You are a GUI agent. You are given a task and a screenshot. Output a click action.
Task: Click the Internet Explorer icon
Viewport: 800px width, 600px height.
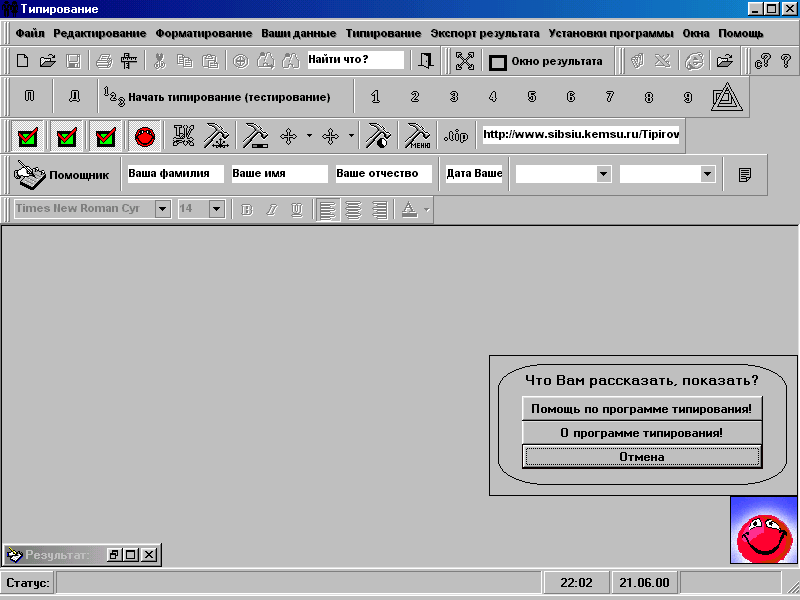pos(694,61)
